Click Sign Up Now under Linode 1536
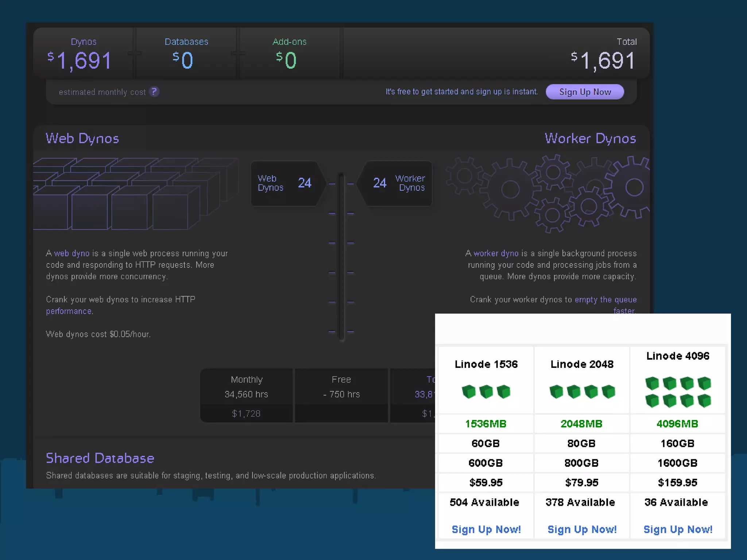Viewport: 747px width, 560px height. [x=486, y=529]
